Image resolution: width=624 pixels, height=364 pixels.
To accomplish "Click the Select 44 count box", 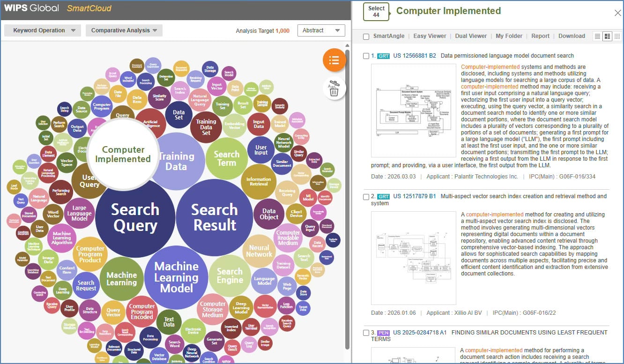I will click(376, 12).
